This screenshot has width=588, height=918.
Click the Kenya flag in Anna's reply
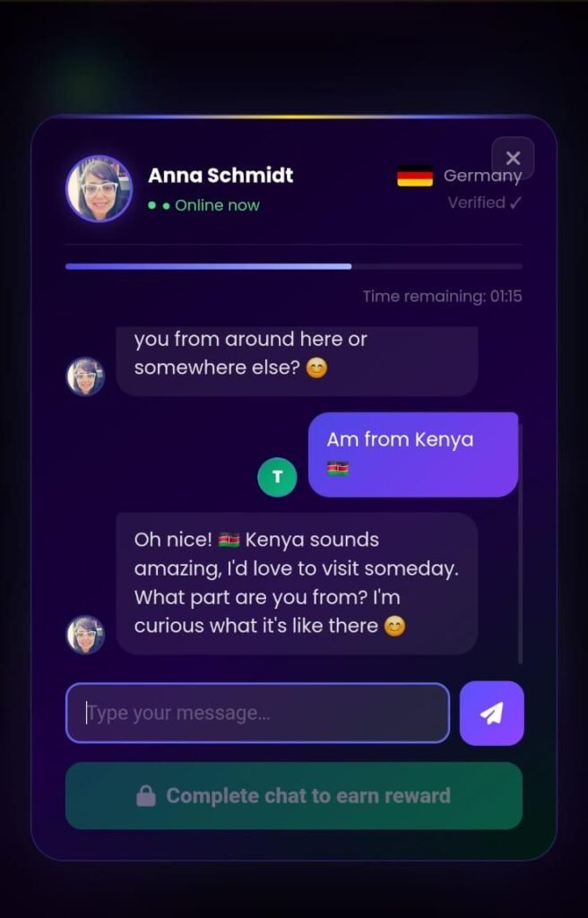[229, 541]
